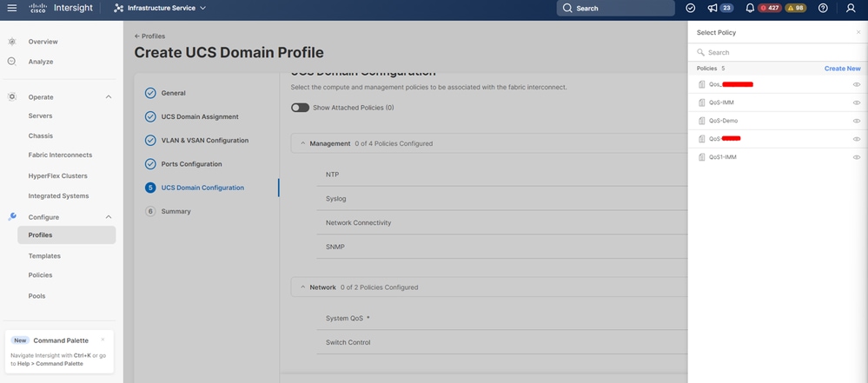
Task: Click the 98 warnings badge
Action: click(x=796, y=8)
